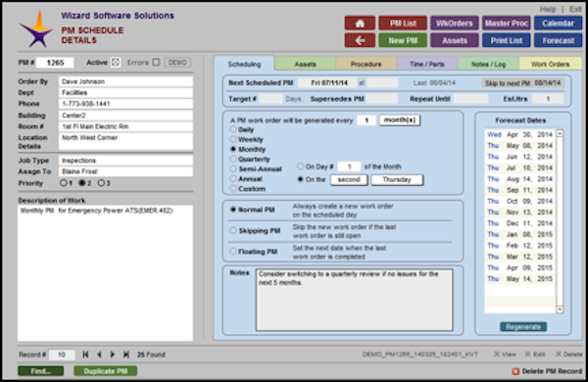Jump to first record arrow
Image resolution: width=588 pixels, height=382 pixels.
pyautogui.click(x=85, y=355)
